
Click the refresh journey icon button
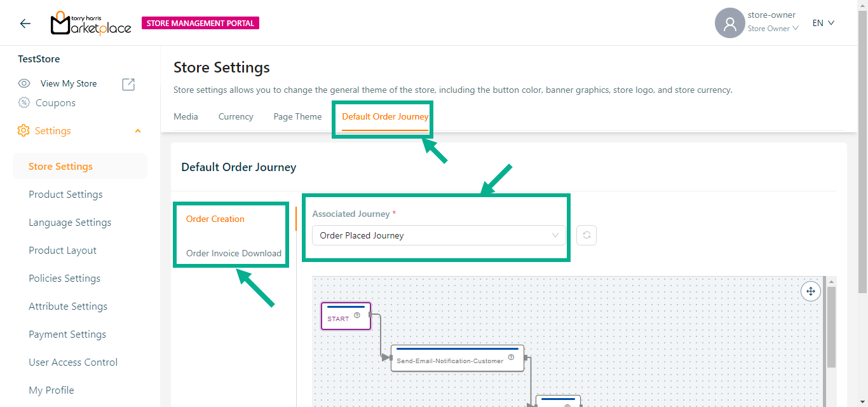click(x=587, y=235)
